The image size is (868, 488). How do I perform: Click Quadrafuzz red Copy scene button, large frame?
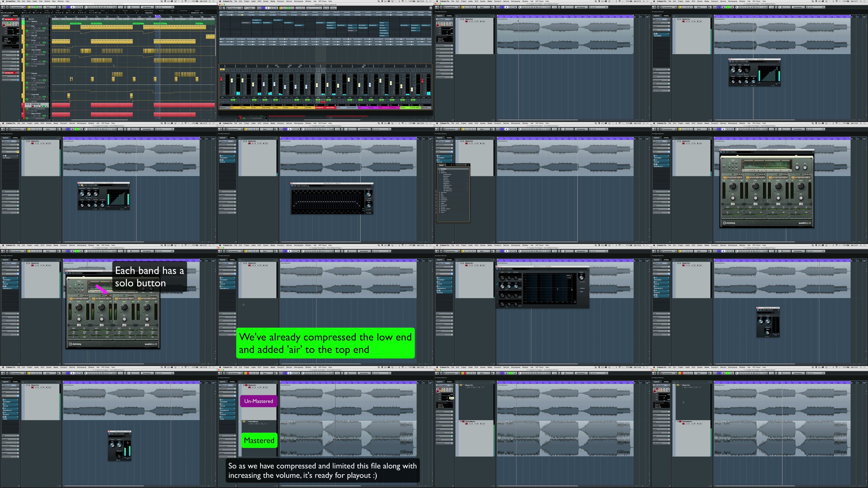click(737, 171)
